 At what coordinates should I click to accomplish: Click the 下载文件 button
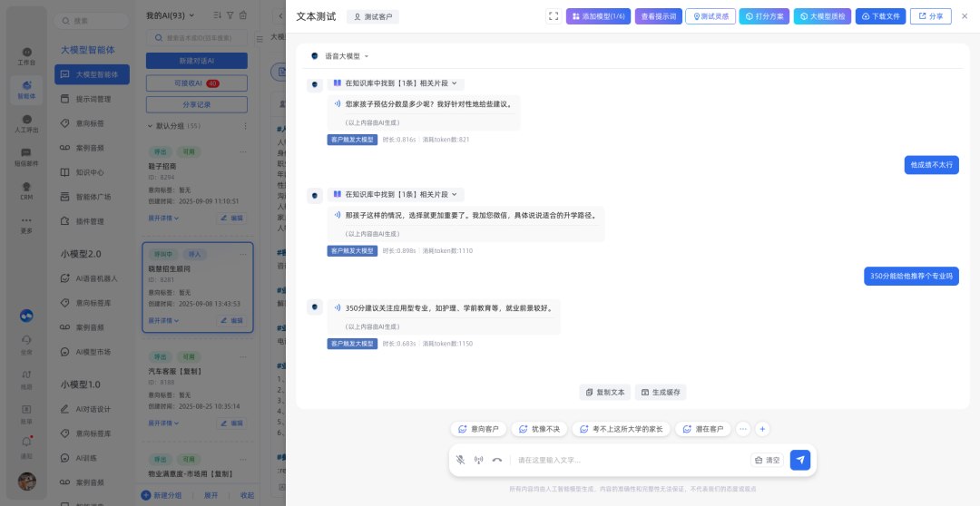[x=880, y=16]
